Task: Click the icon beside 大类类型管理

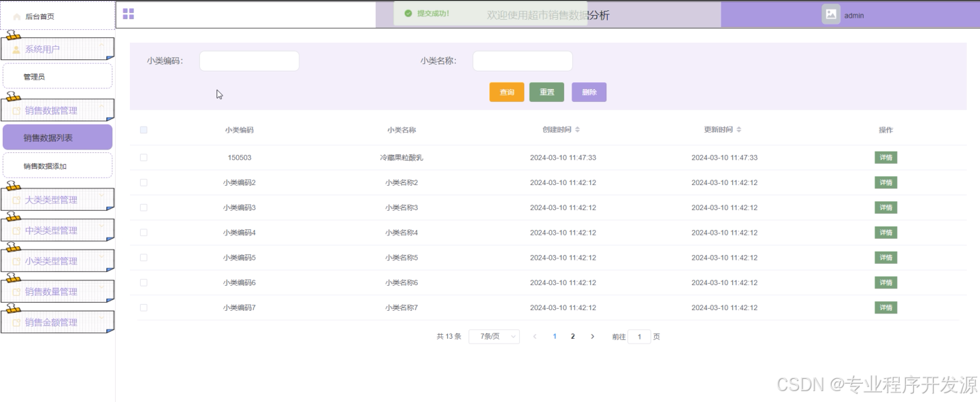Action: click(17, 200)
